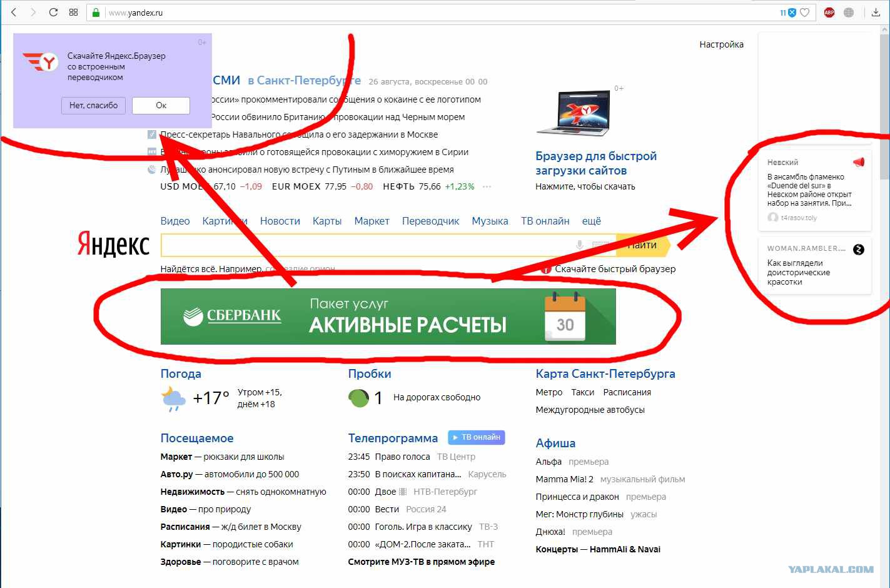
Task: Go back with the browser back arrow
Action: coord(14,13)
